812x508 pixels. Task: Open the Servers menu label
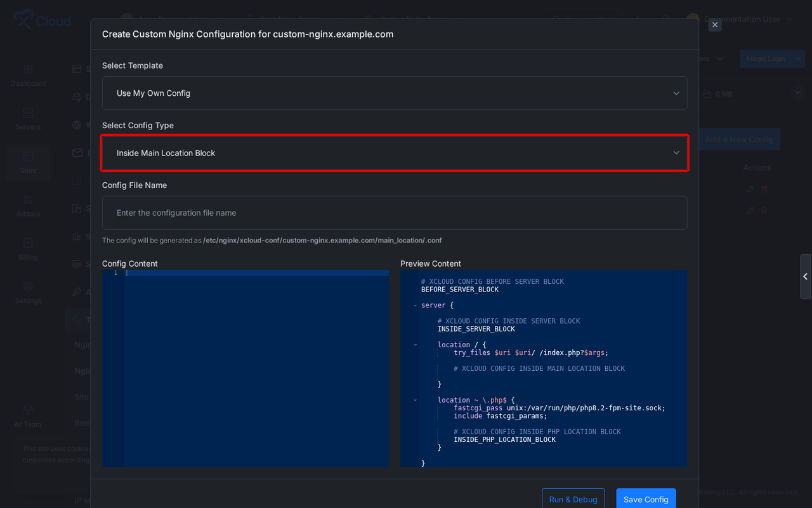[28, 127]
